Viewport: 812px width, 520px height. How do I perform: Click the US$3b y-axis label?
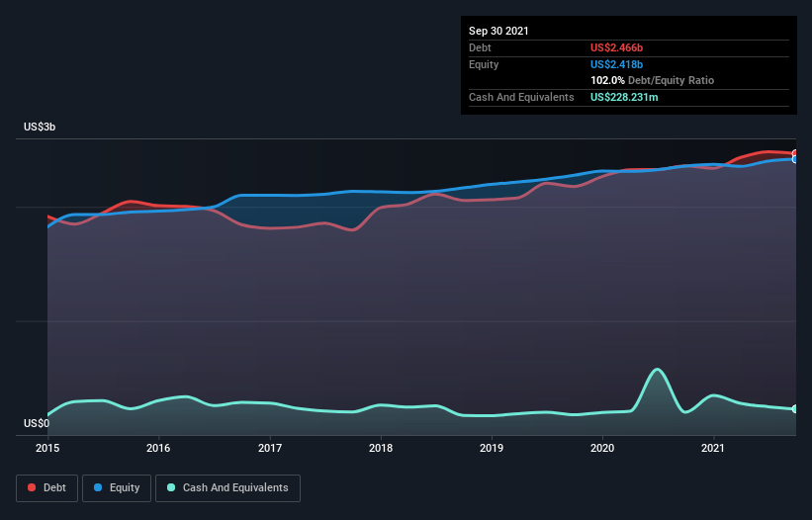(40, 127)
